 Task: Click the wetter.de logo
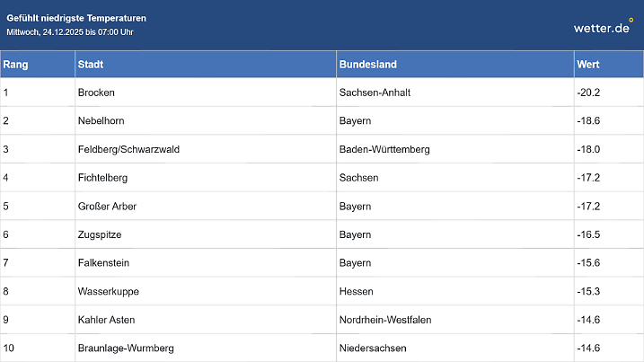604,27
